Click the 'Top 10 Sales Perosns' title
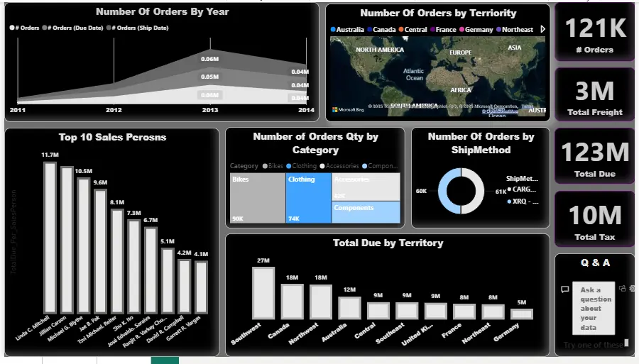This screenshot has height=364, width=639. pyautogui.click(x=112, y=137)
